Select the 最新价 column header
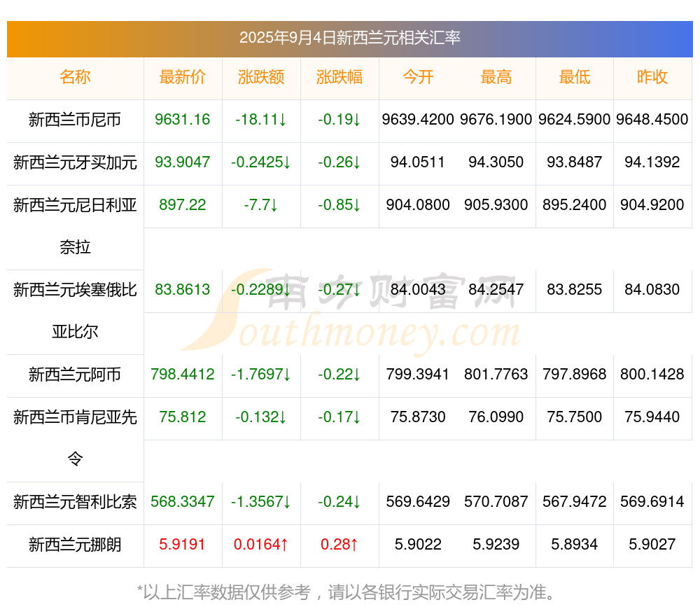 tap(183, 77)
